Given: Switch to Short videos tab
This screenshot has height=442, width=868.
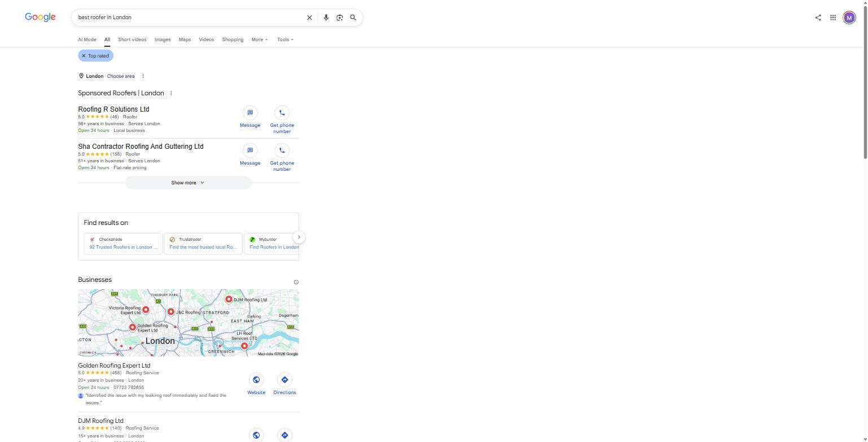Looking at the screenshot, I should (132, 39).
